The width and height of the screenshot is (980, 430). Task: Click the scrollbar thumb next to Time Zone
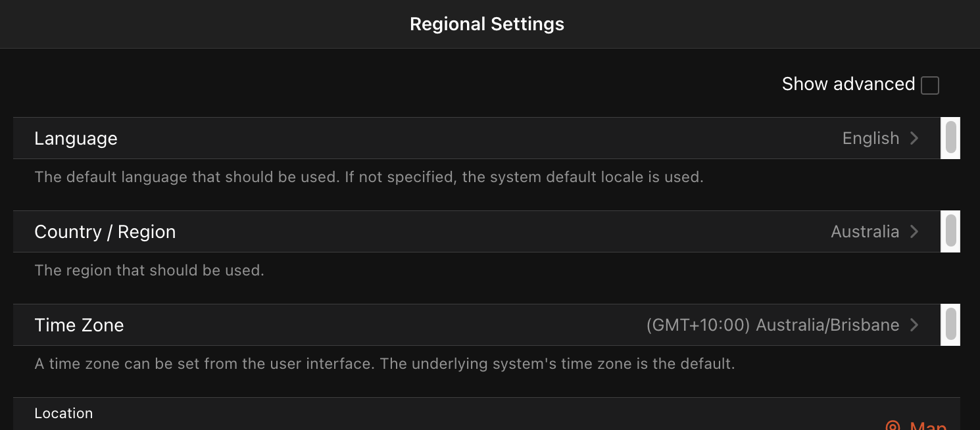click(950, 325)
